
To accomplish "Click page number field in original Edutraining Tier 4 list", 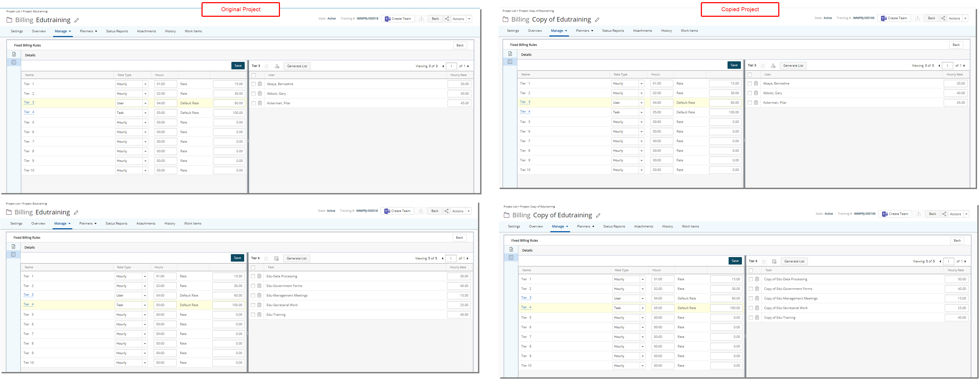I will pos(451,258).
